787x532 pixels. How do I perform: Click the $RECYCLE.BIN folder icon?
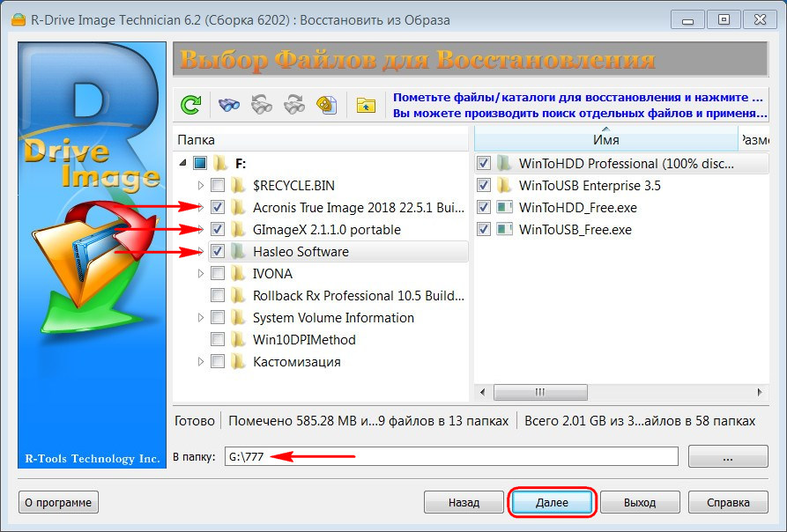(x=238, y=186)
